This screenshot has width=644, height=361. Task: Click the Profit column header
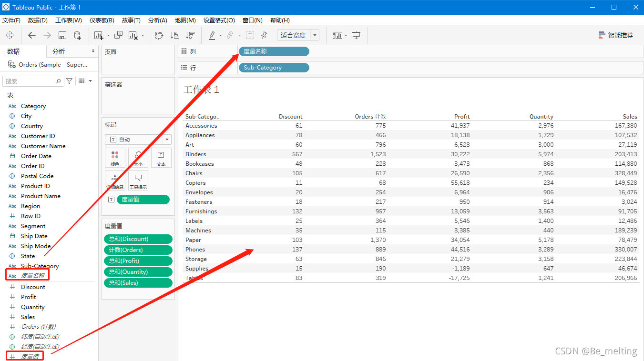pos(461,117)
